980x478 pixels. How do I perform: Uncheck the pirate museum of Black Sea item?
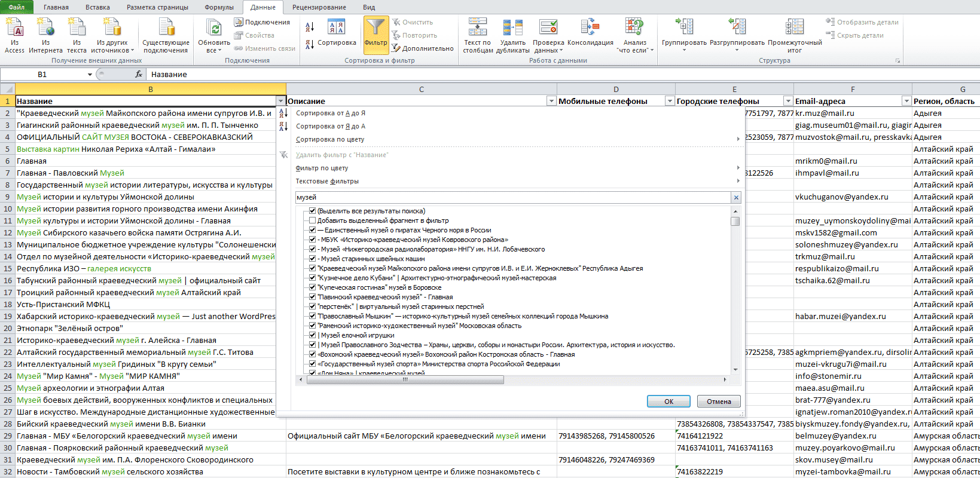[x=312, y=230]
